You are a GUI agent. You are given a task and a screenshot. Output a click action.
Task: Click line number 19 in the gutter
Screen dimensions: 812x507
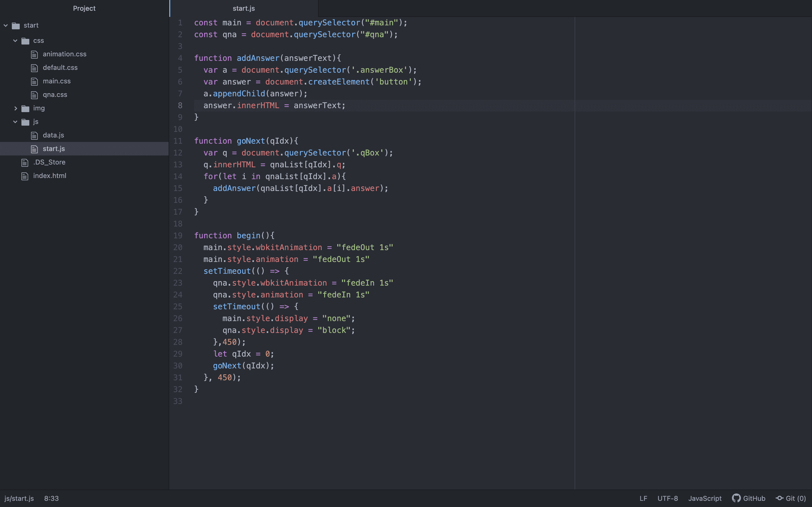(178, 235)
